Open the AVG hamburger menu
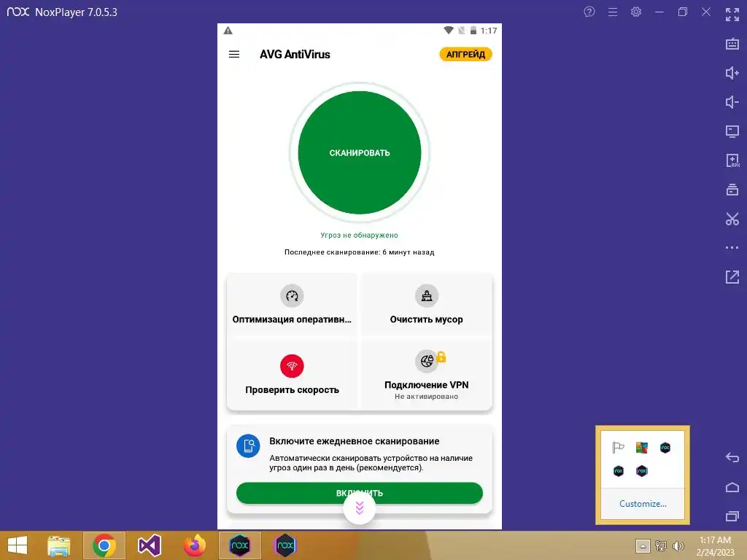 click(x=234, y=54)
